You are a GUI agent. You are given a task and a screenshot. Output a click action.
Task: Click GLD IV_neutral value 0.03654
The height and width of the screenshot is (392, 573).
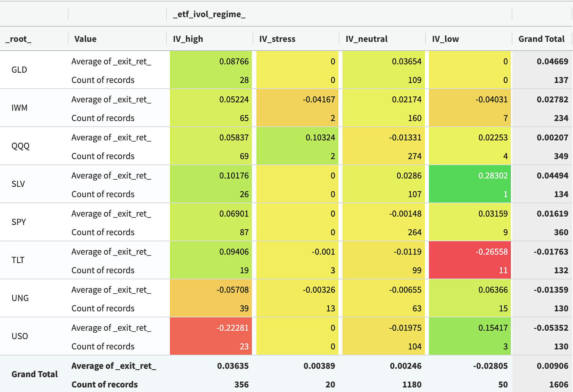[x=407, y=61]
